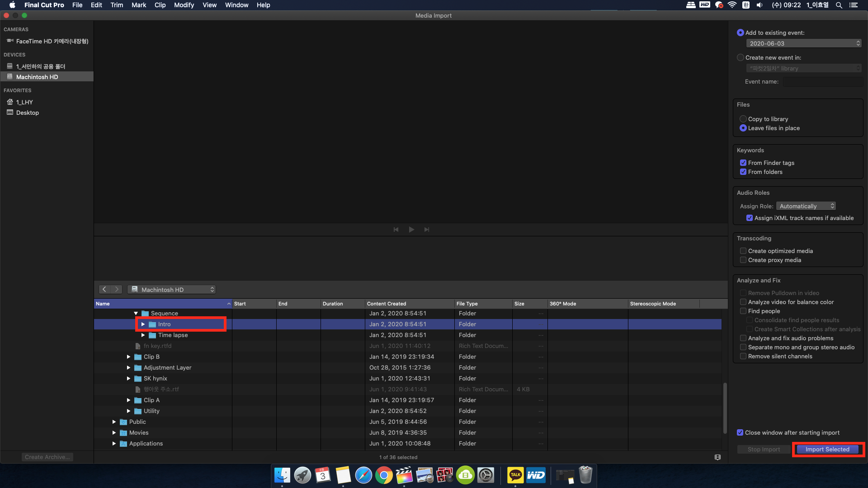The height and width of the screenshot is (488, 868).
Task: Open the Assign Role Automatically dropdown
Action: 806,206
